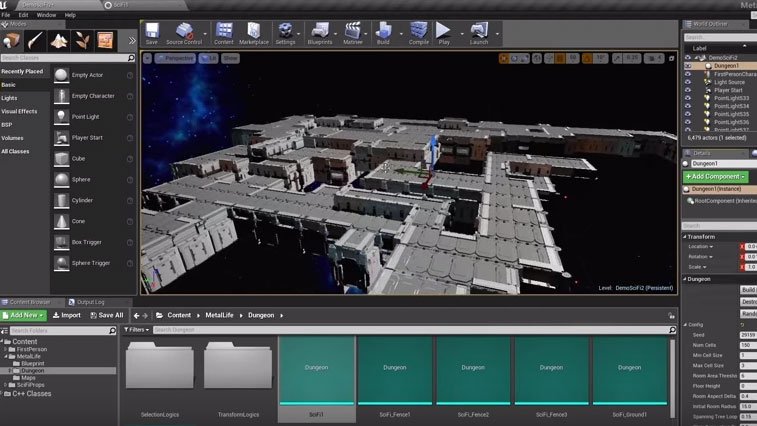
Task: Start the Play button in toolbar
Action: pos(444,33)
